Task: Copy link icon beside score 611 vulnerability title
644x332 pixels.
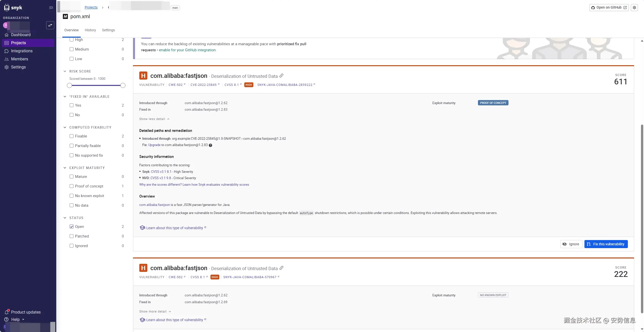Action: 281,76
